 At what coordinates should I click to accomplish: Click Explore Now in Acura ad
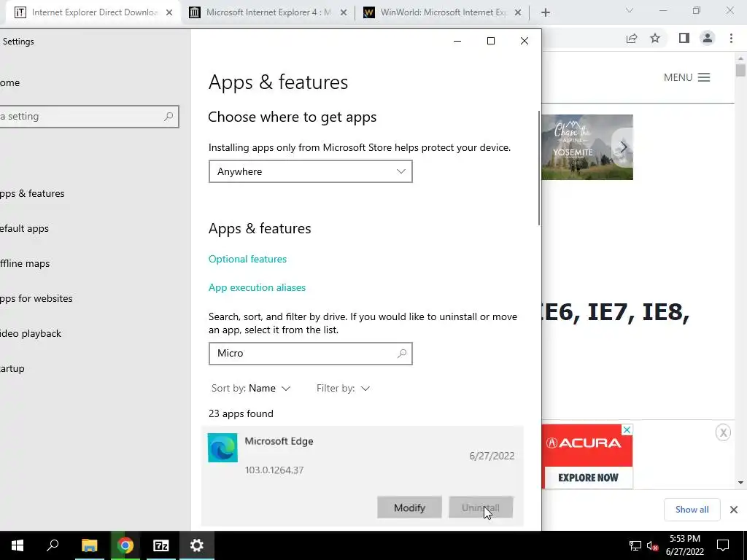(x=588, y=478)
